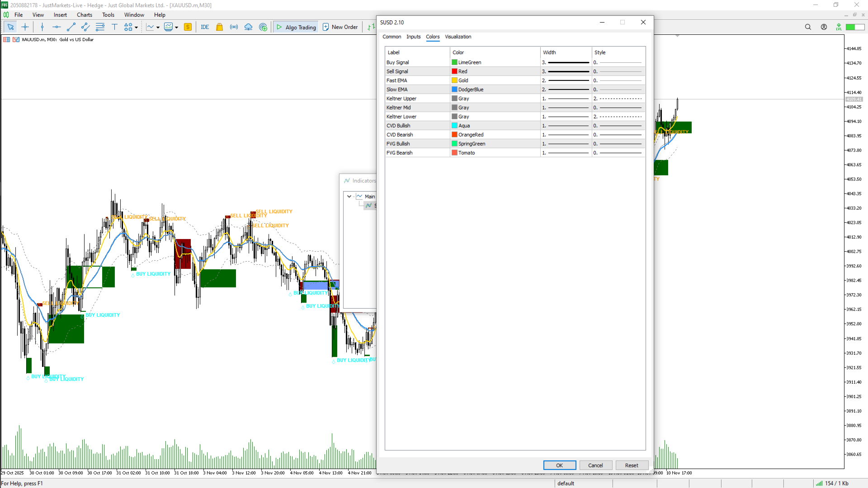Switch to the Inputs tab
Image resolution: width=868 pixels, height=488 pixels.
click(413, 37)
